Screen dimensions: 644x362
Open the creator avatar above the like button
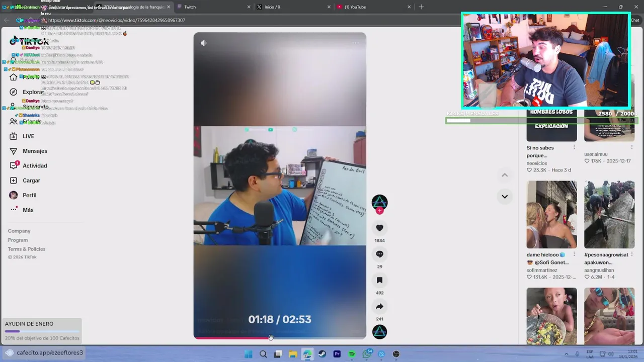point(379,202)
